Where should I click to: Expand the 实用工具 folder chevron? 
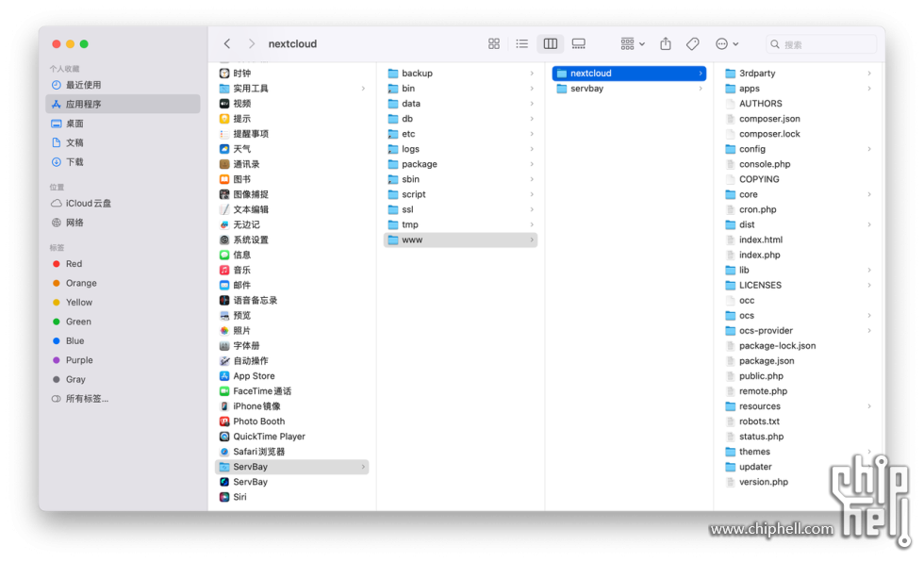pos(363,89)
